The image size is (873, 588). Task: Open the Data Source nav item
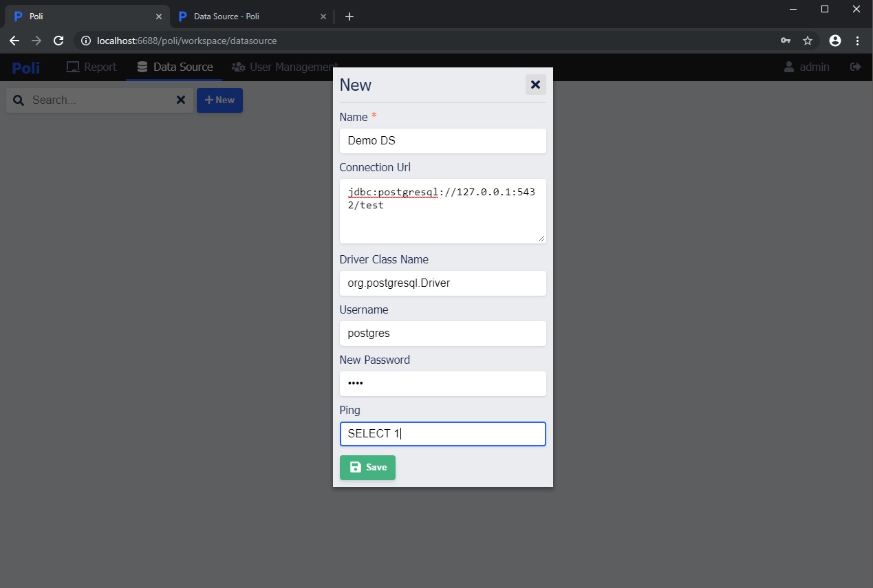(175, 67)
